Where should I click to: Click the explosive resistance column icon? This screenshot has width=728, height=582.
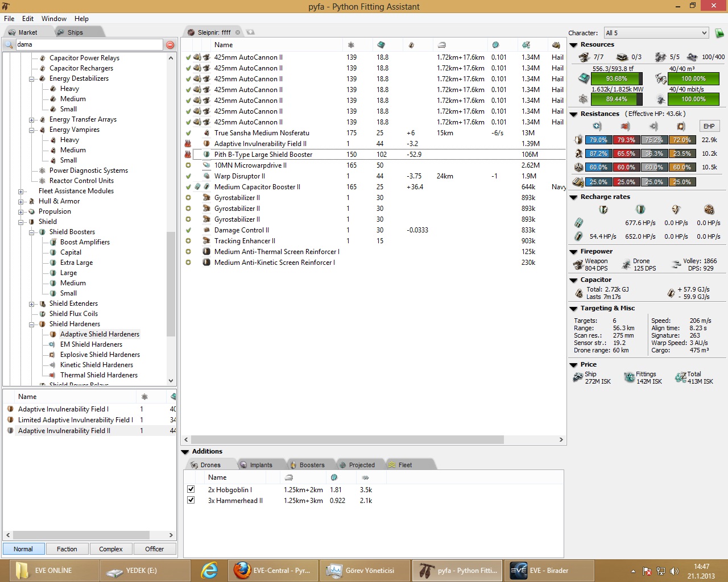tap(681, 126)
